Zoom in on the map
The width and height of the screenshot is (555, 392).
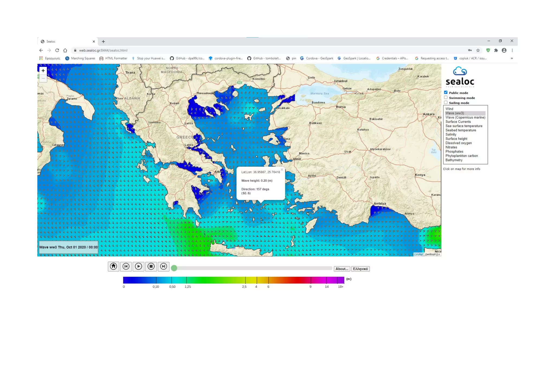pos(43,71)
